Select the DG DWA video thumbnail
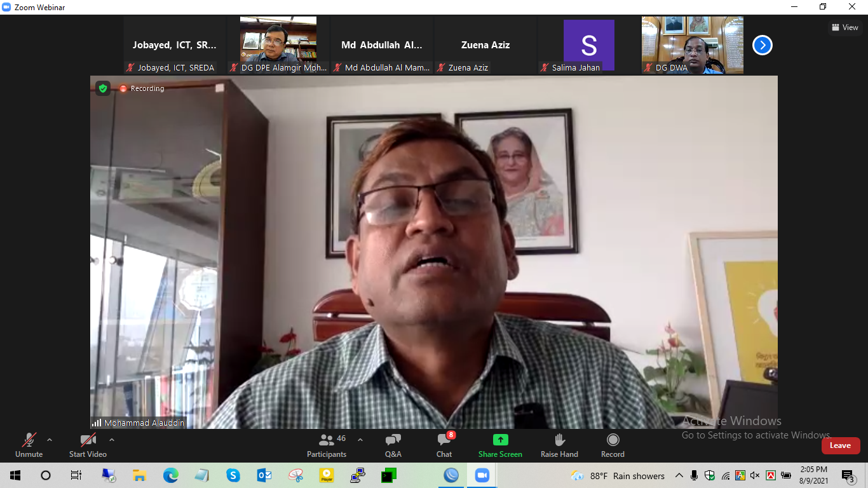 692,45
